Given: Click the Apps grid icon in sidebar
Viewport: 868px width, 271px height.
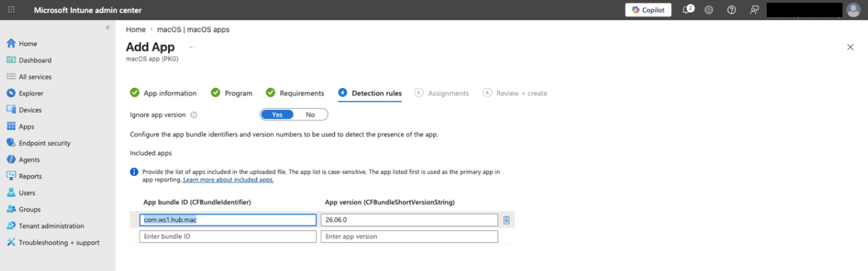Looking at the screenshot, I should tap(11, 126).
